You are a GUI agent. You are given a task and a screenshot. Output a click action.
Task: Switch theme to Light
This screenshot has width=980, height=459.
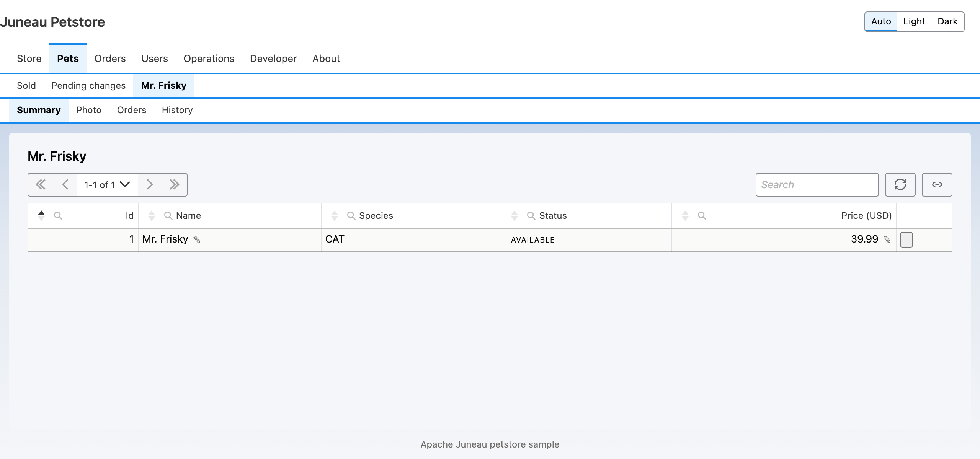pos(914,21)
